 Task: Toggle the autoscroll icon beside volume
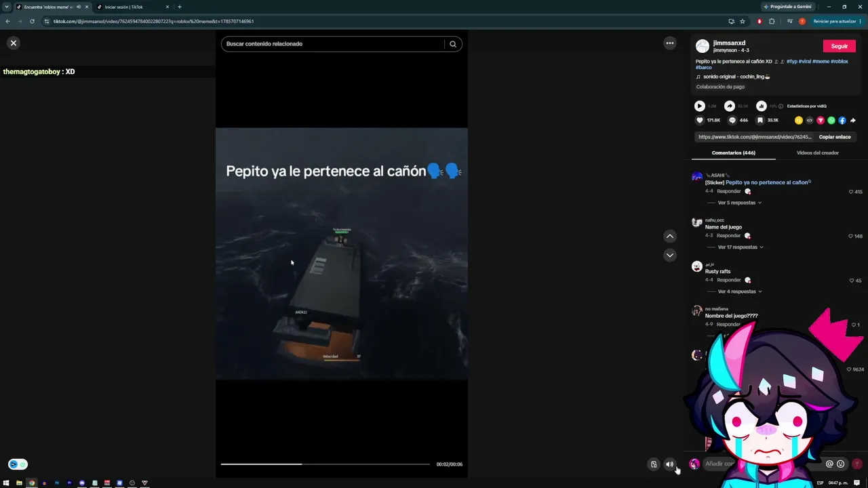click(654, 464)
